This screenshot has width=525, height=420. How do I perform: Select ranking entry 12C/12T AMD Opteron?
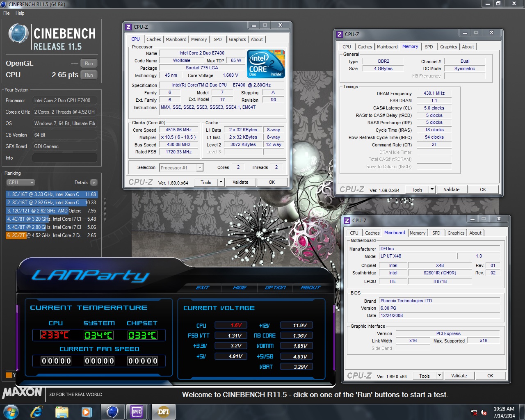[52, 211]
